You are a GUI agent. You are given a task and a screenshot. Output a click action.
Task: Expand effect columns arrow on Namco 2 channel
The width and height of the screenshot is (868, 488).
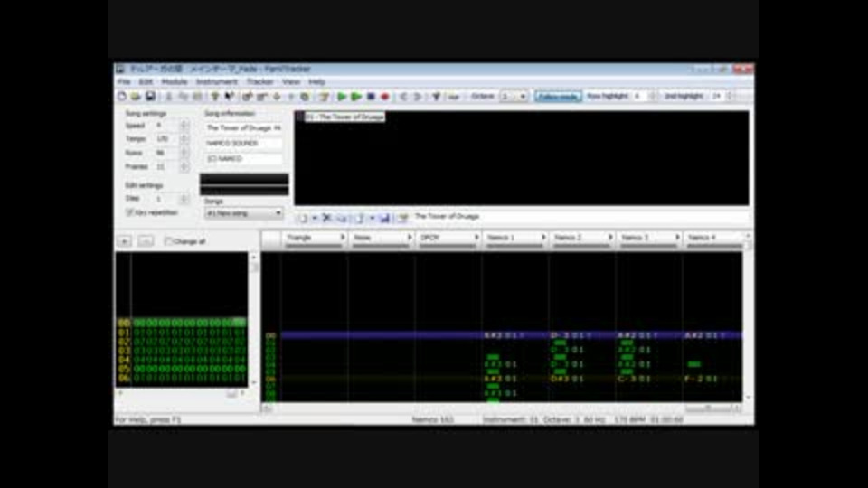(610, 238)
